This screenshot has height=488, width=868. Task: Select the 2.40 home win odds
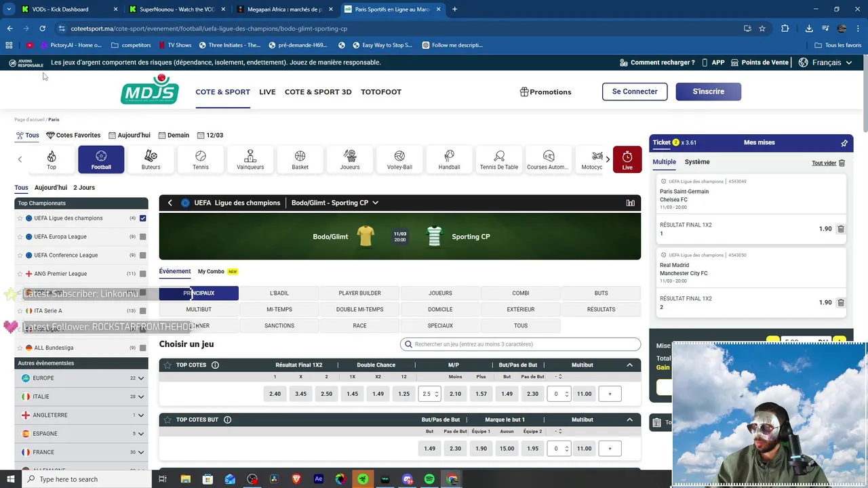(275, 394)
